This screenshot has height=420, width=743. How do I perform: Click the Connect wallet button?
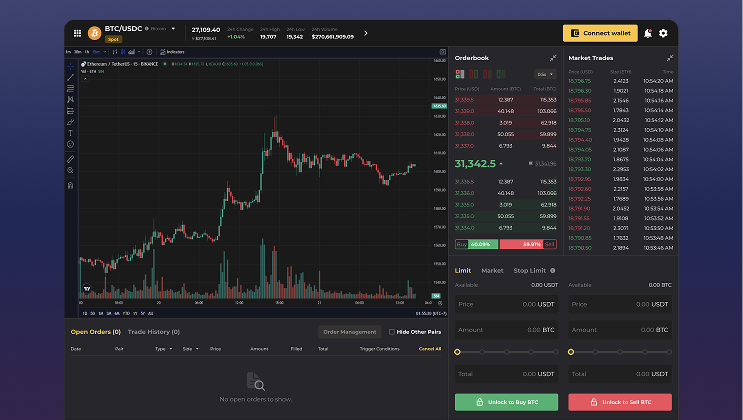coord(600,33)
